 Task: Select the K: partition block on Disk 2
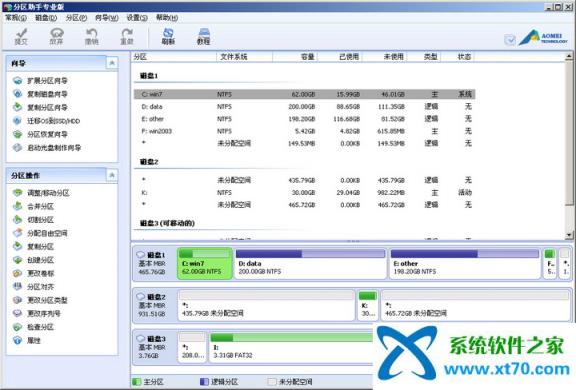tap(367, 305)
